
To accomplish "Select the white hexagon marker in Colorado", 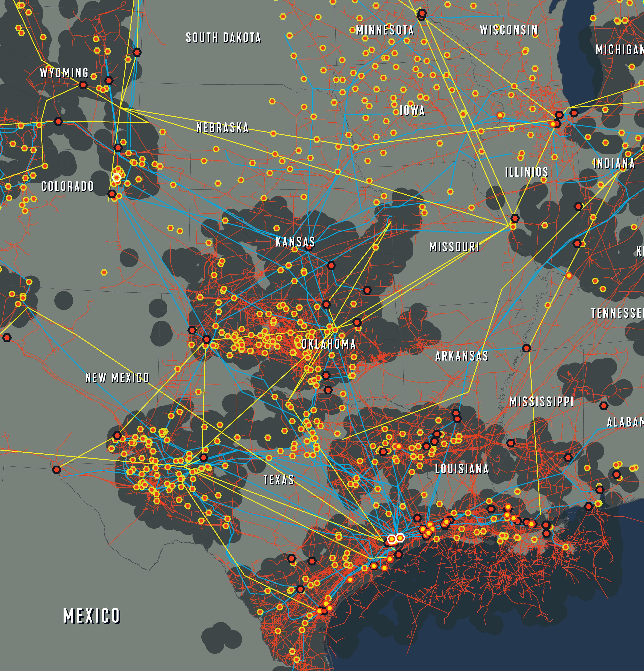I will pyautogui.click(x=117, y=177).
